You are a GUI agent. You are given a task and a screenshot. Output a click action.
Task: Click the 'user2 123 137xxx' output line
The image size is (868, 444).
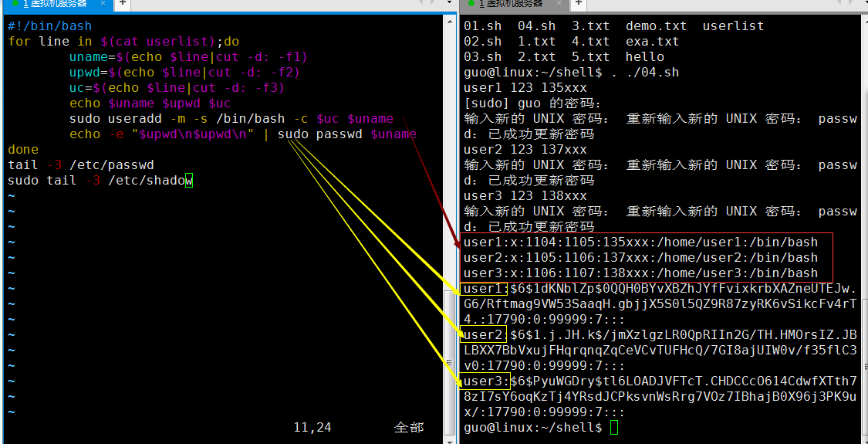525,150
